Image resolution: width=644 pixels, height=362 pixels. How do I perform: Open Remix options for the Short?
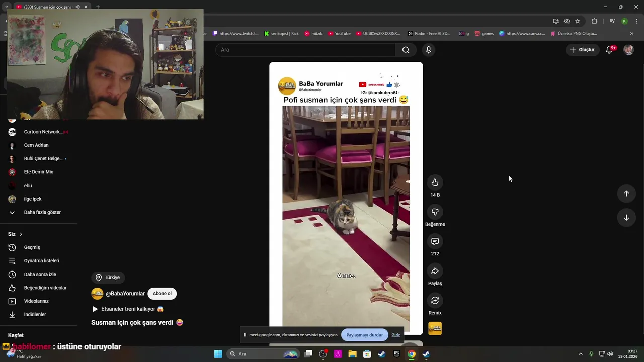point(435,300)
